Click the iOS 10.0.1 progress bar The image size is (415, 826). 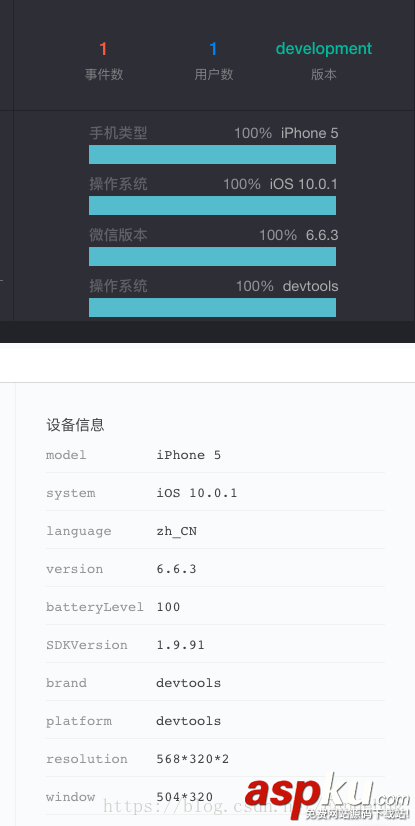click(212, 205)
